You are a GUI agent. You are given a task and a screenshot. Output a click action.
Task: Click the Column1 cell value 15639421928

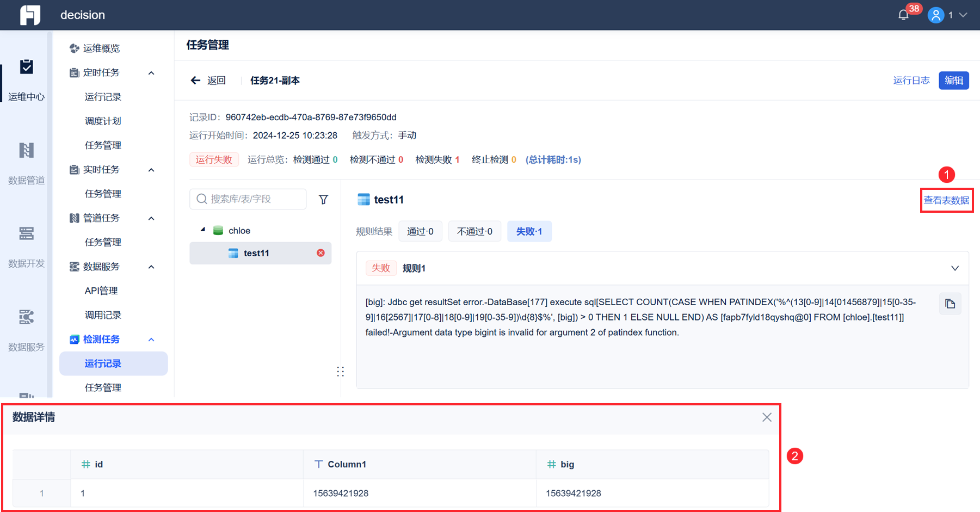(x=341, y=494)
